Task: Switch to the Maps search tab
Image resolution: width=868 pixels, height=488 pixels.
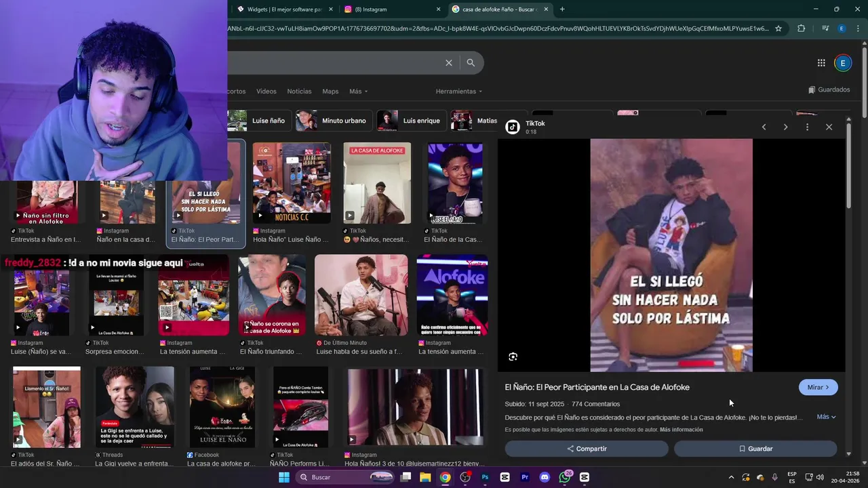Action: [330, 91]
